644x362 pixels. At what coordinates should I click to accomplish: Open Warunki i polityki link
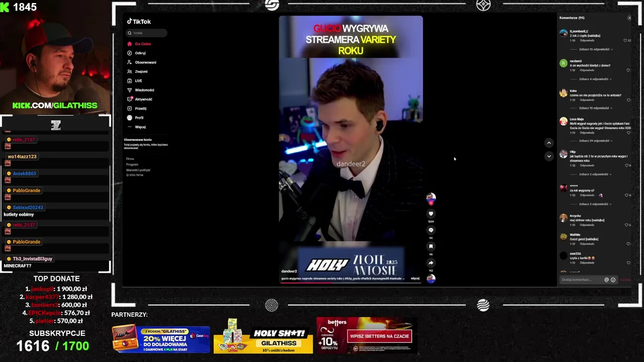[x=138, y=170]
